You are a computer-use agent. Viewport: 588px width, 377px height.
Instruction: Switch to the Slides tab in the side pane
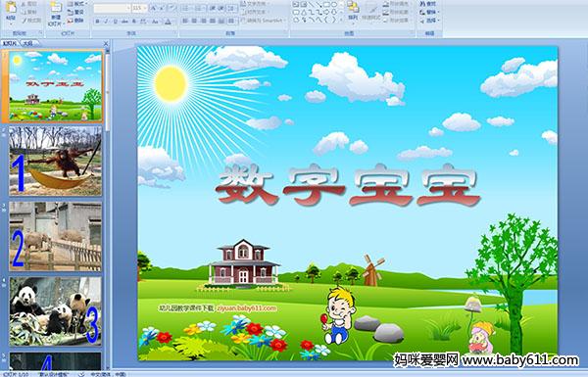pos(10,43)
